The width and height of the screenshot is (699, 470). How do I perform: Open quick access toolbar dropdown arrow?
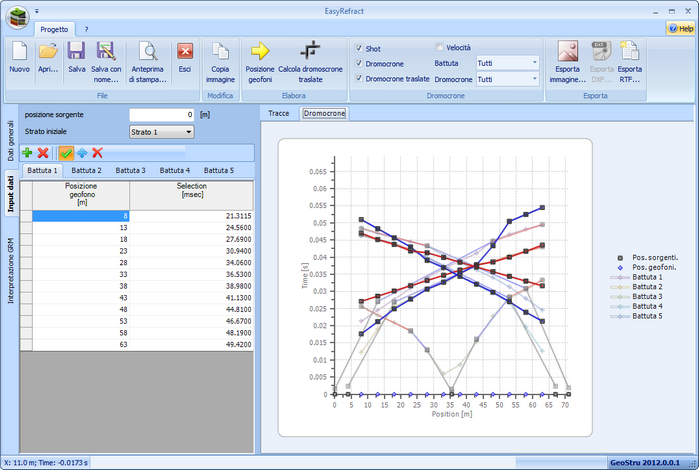(37, 11)
